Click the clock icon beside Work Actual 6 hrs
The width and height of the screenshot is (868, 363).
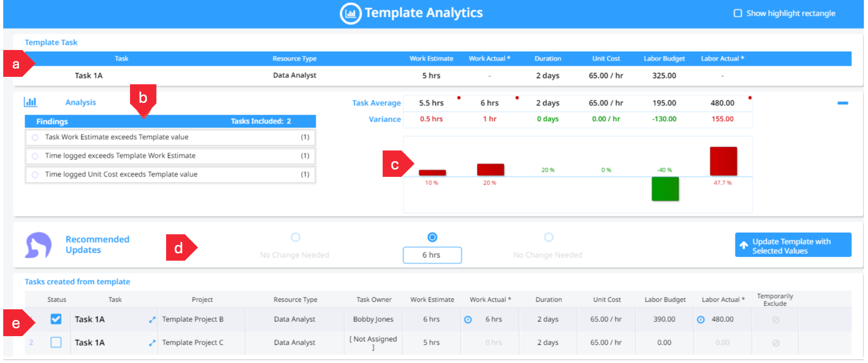point(468,319)
